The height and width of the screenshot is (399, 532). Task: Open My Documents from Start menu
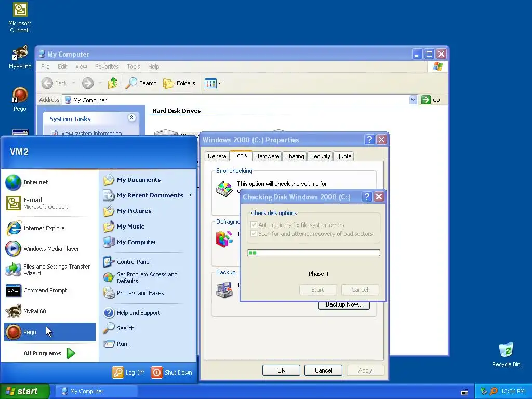tap(149, 180)
